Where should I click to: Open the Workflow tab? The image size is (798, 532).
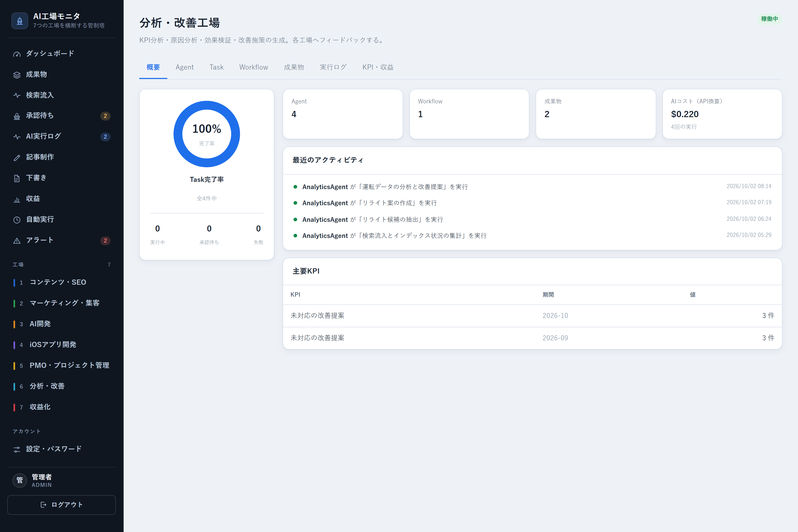click(x=254, y=67)
